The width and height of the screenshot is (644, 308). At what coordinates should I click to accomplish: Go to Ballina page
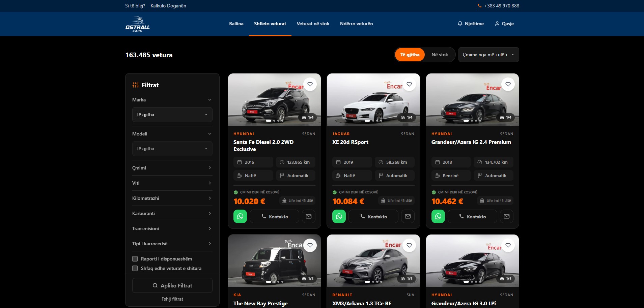pos(236,24)
